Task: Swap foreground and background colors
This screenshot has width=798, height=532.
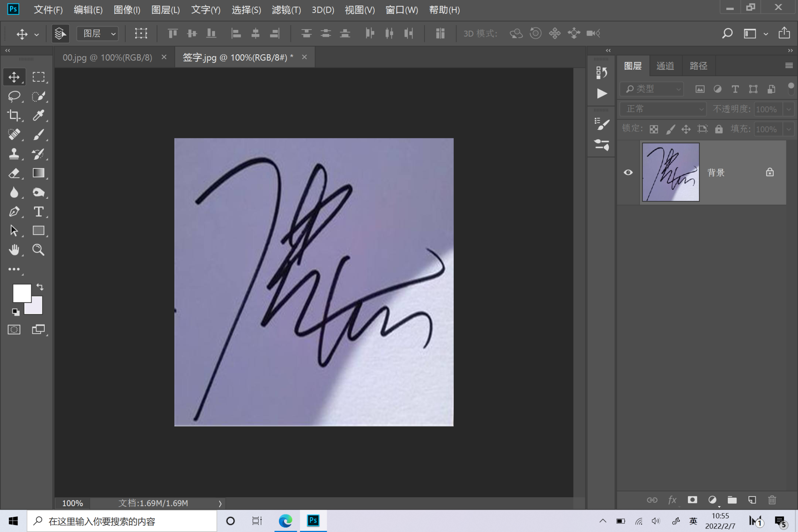Action: [x=40, y=287]
